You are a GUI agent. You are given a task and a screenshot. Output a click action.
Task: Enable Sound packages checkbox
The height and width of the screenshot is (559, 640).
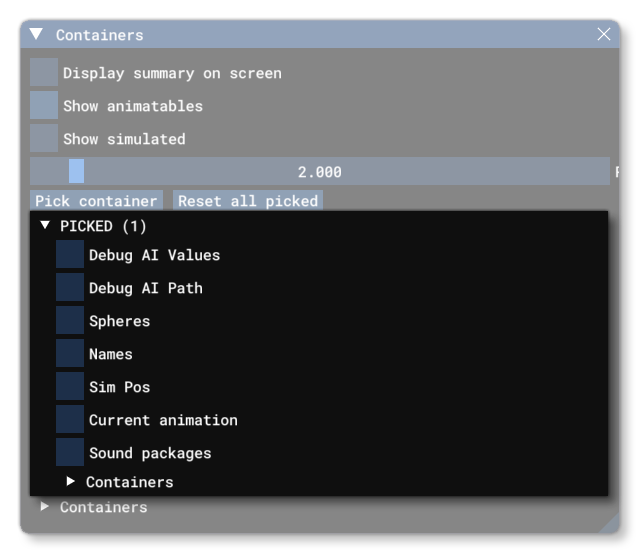click(x=70, y=453)
